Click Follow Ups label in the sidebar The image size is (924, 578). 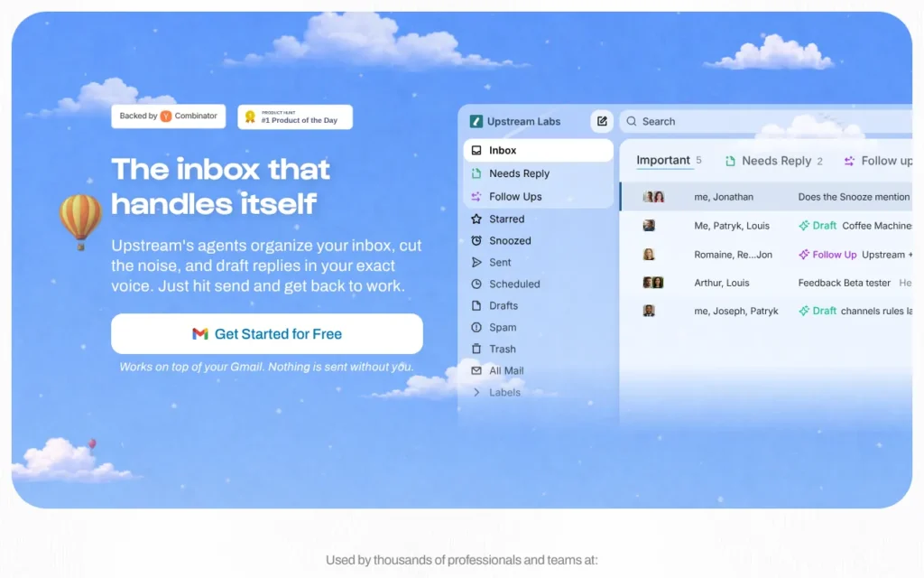pos(515,196)
